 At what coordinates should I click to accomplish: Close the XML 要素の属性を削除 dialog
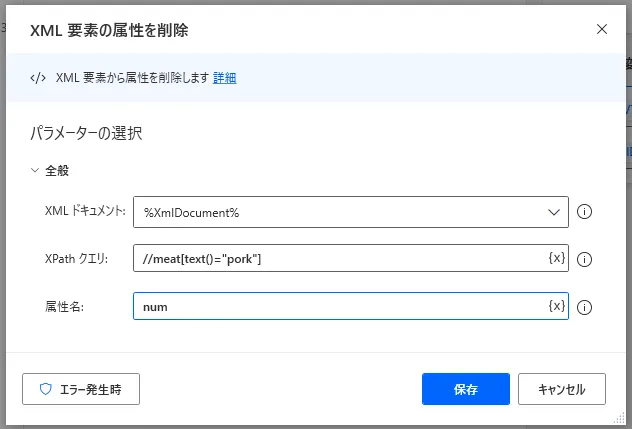tap(602, 29)
